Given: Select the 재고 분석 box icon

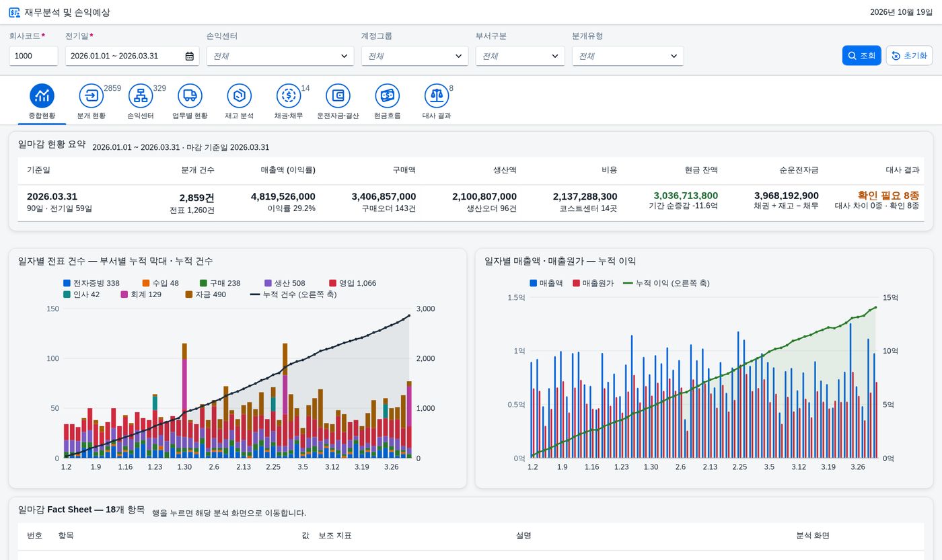Looking at the screenshot, I should click(239, 96).
